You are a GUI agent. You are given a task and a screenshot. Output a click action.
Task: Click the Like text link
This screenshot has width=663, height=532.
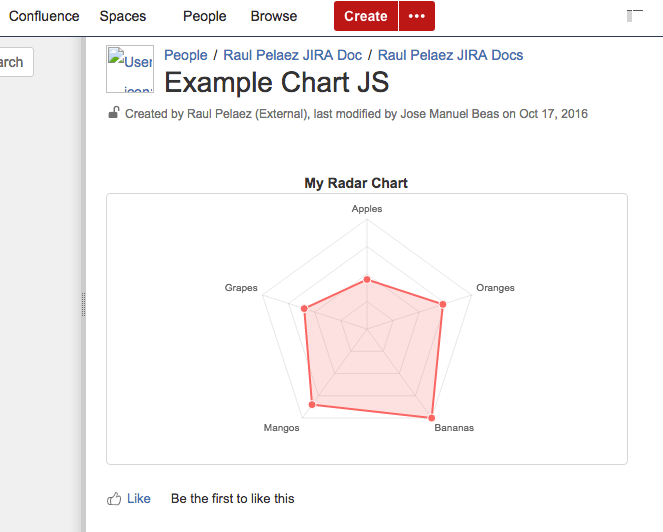(139, 498)
